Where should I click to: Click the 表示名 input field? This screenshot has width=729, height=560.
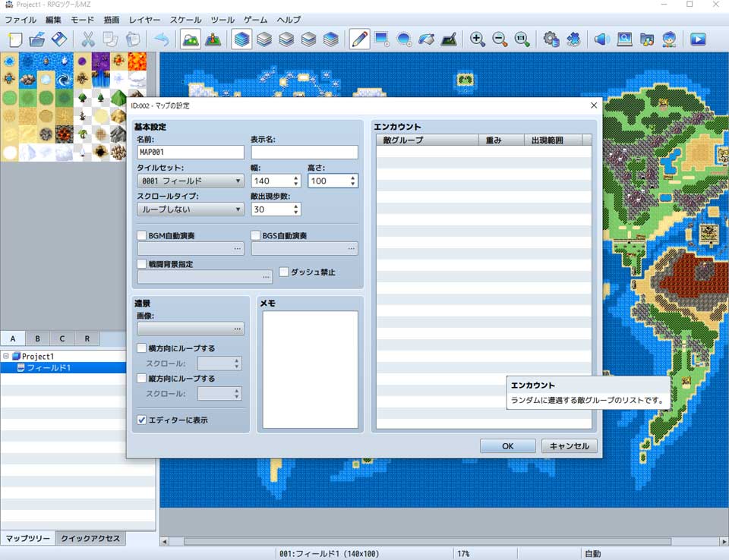click(305, 152)
